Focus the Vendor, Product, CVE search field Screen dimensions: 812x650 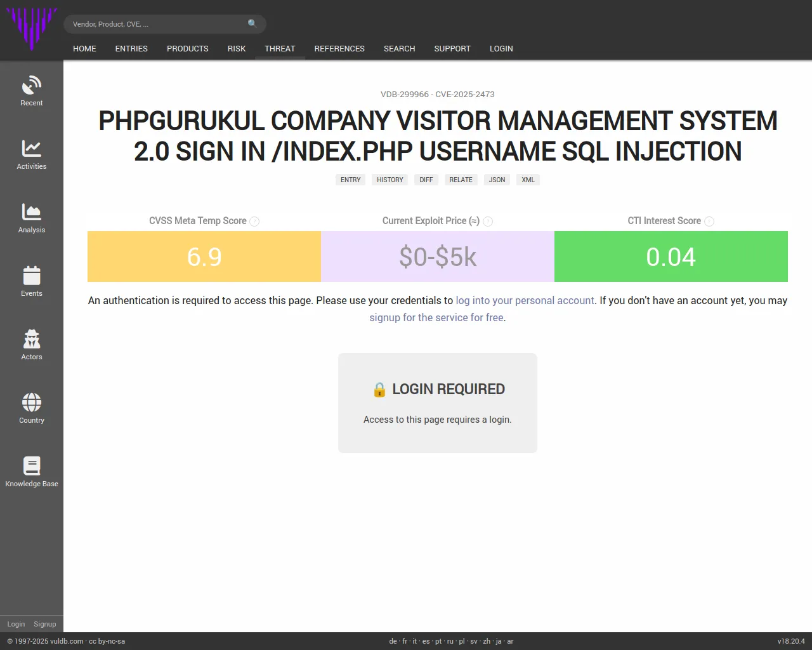[x=165, y=24]
